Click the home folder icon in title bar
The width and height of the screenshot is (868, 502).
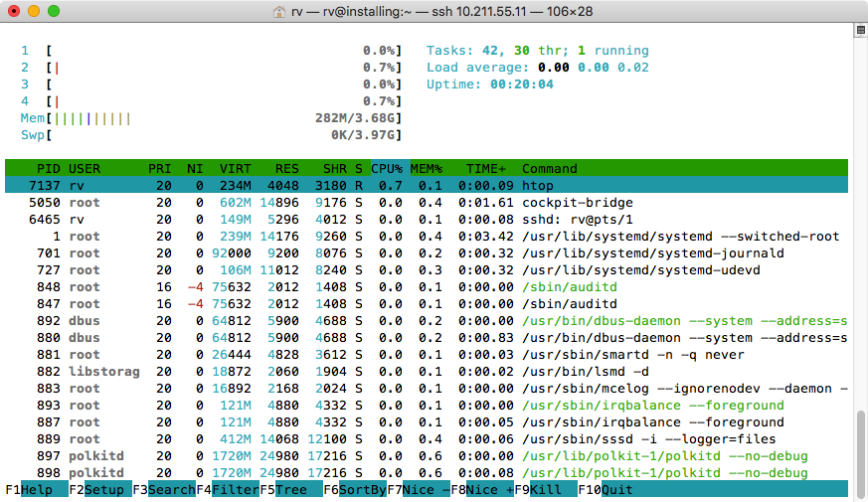tap(279, 12)
